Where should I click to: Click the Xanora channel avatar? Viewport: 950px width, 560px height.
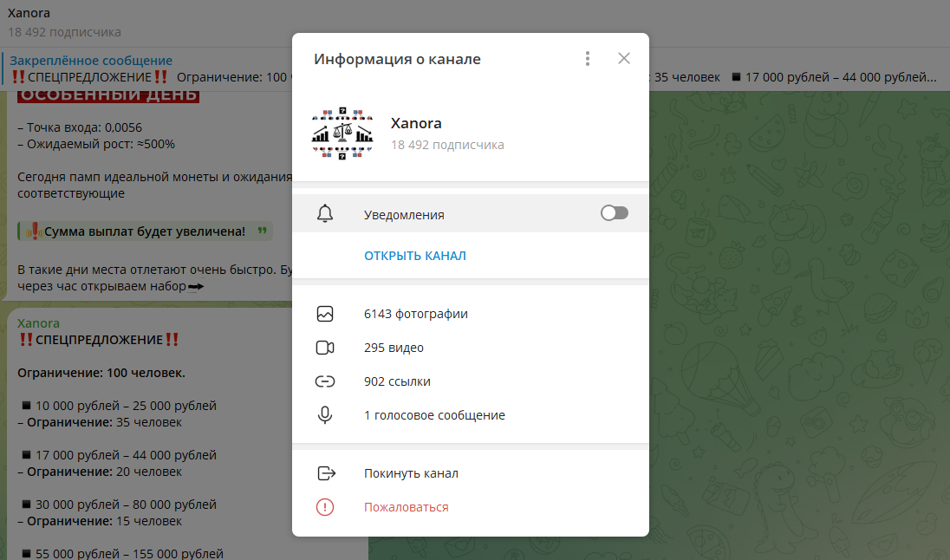pos(342,133)
